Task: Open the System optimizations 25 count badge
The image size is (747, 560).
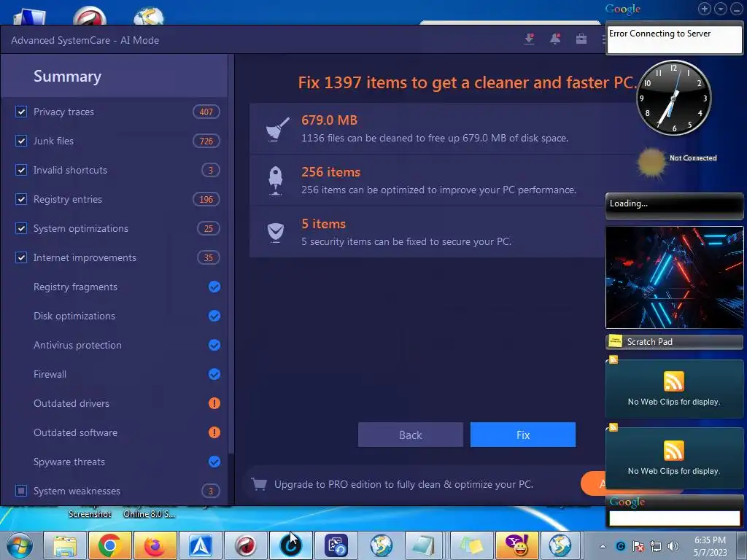Action: (x=209, y=228)
